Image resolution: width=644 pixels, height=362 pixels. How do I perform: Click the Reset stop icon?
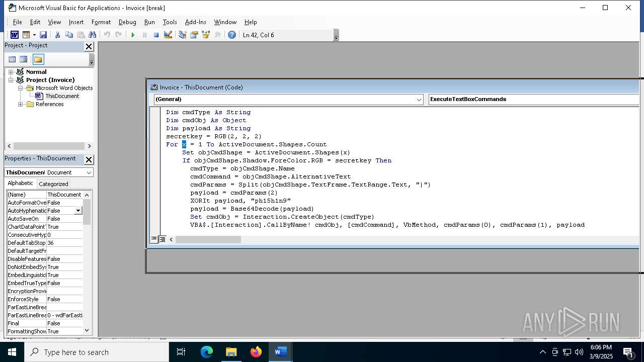coord(156,35)
